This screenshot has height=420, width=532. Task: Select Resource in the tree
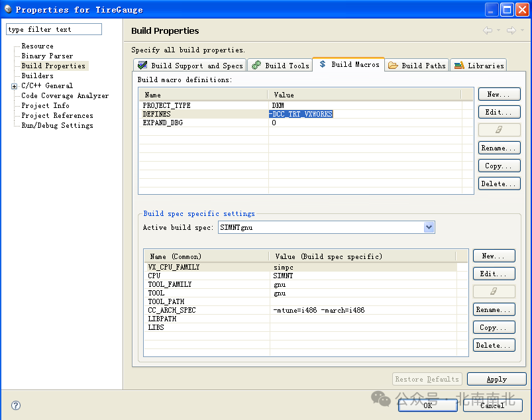[x=37, y=46]
